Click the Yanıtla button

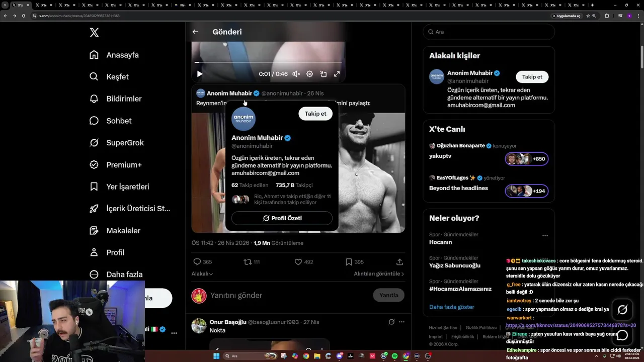388,295
